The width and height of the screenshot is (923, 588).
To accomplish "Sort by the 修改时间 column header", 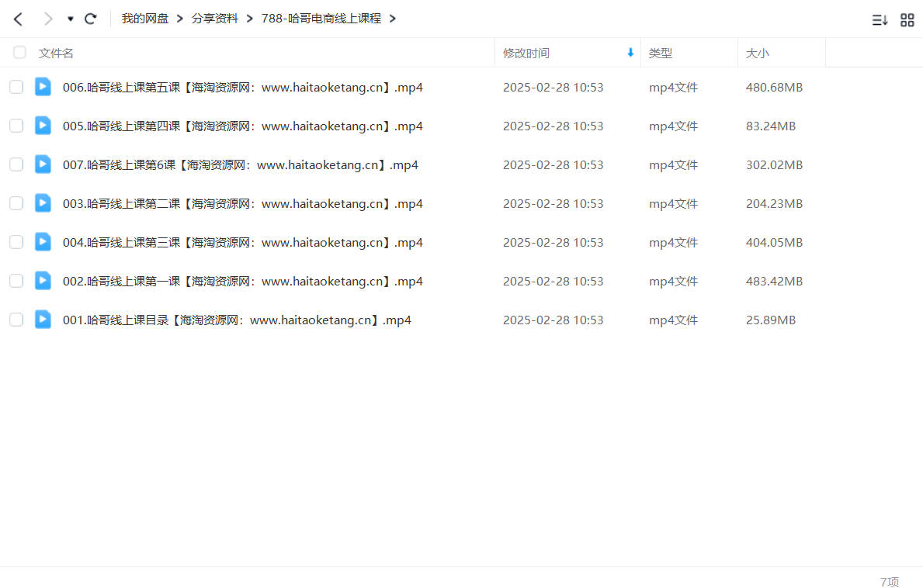I will (526, 54).
